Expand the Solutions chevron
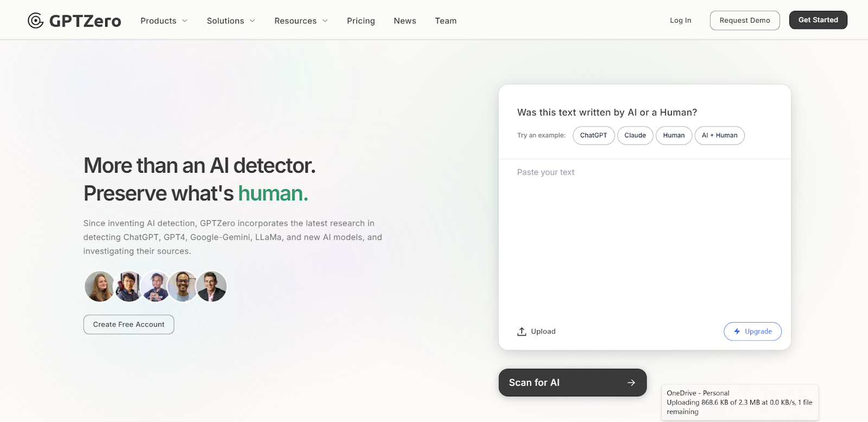 click(252, 21)
